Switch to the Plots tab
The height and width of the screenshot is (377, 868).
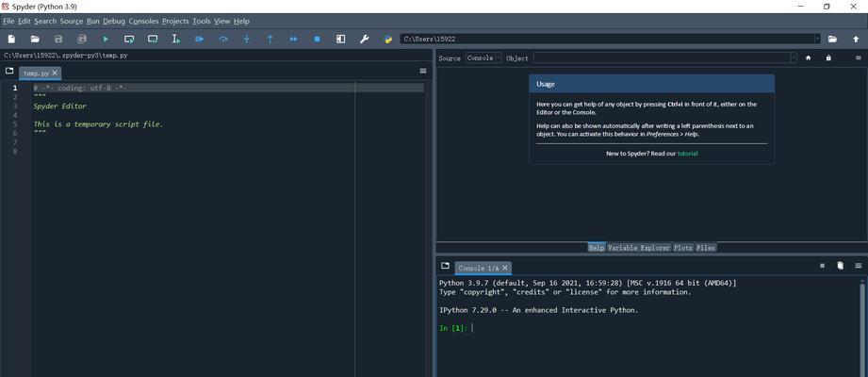point(683,248)
